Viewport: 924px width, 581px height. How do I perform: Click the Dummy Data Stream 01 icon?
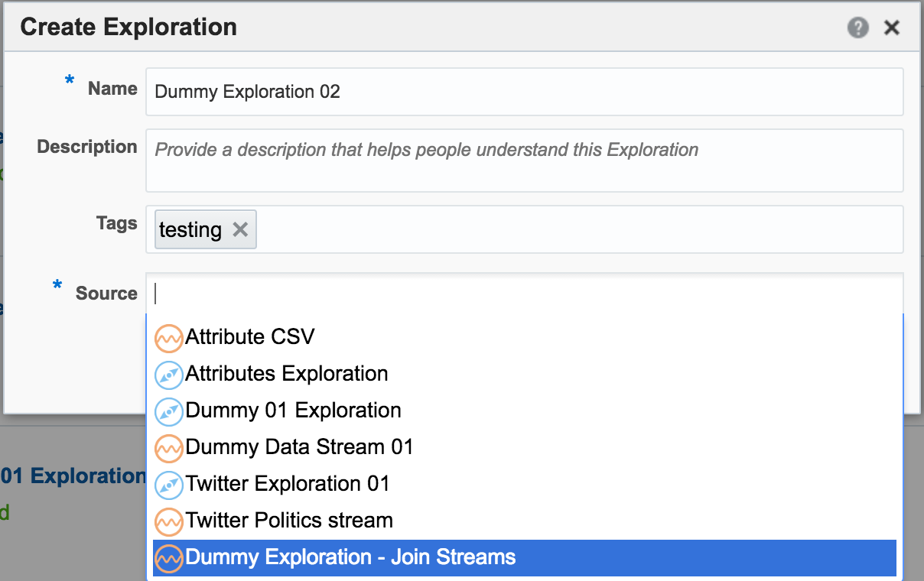coord(168,448)
